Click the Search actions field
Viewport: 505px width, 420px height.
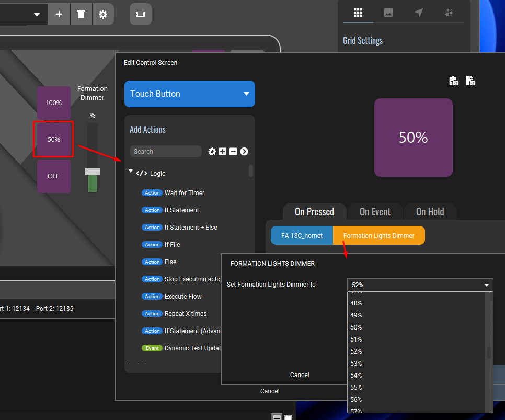pos(166,152)
